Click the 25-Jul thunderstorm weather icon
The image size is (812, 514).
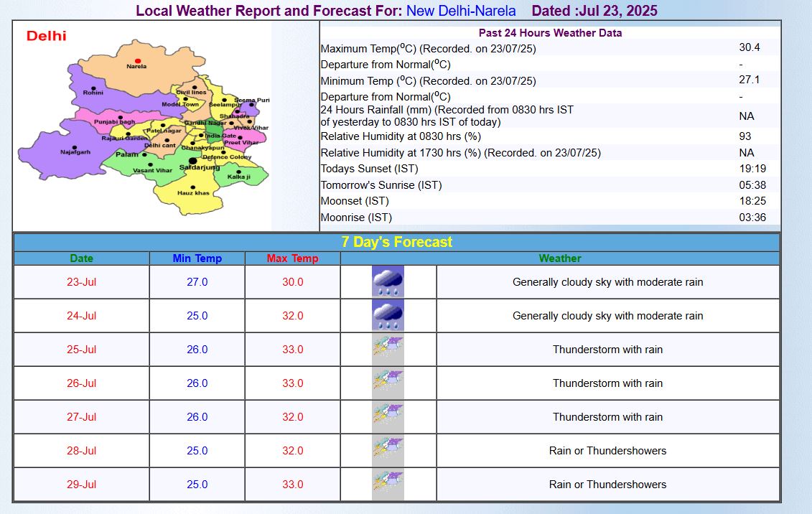click(388, 350)
